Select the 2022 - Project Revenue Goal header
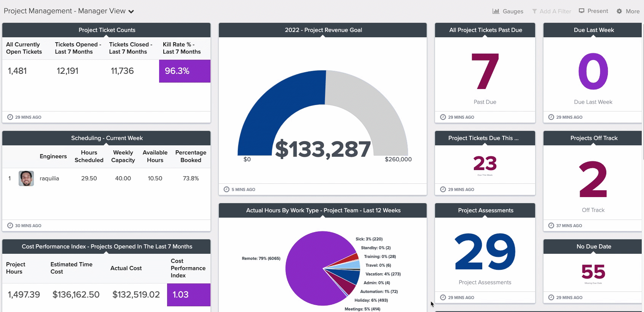This screenshot has width=644, height=312. click(323, 30)
